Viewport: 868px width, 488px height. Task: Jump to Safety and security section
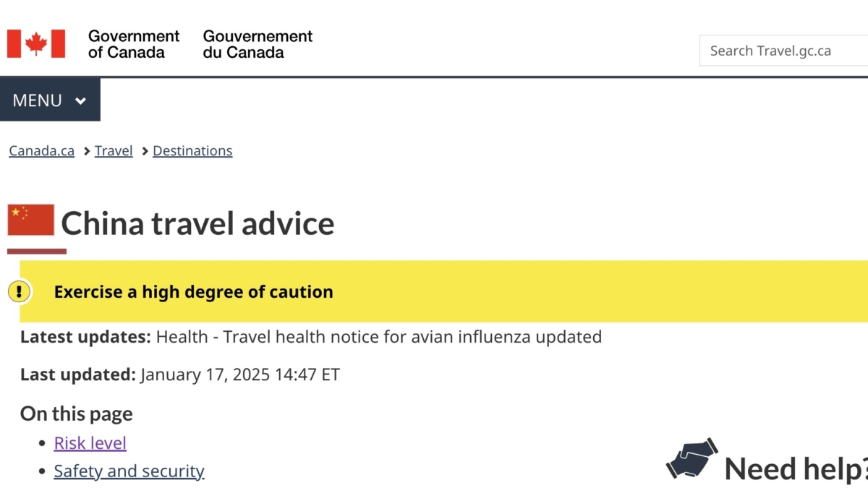[129, 471]
